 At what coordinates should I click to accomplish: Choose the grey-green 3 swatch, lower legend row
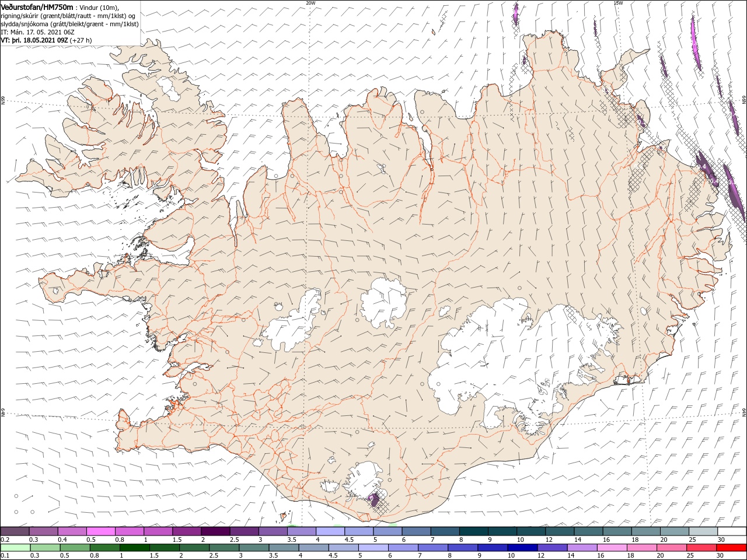click(x=254, y=548)
